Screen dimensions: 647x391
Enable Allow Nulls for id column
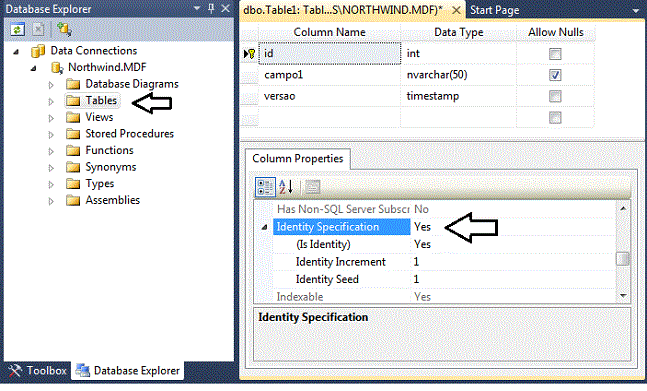(555, 54)
